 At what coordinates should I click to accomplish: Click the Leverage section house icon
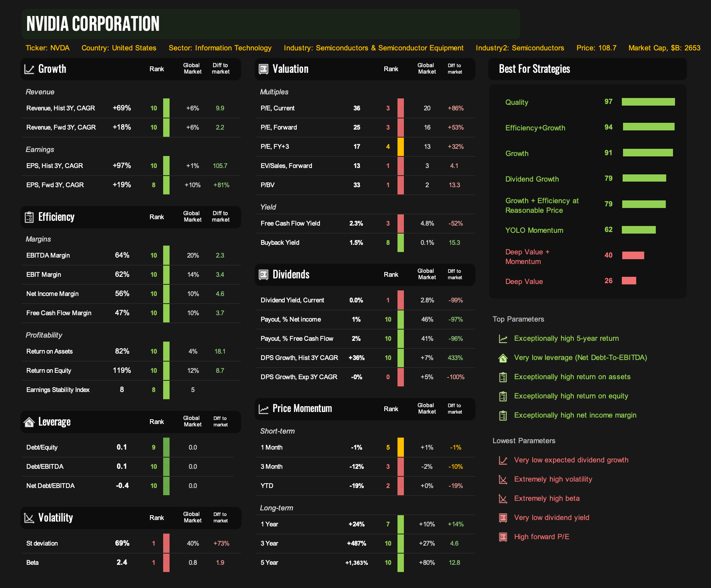point(29,422)
